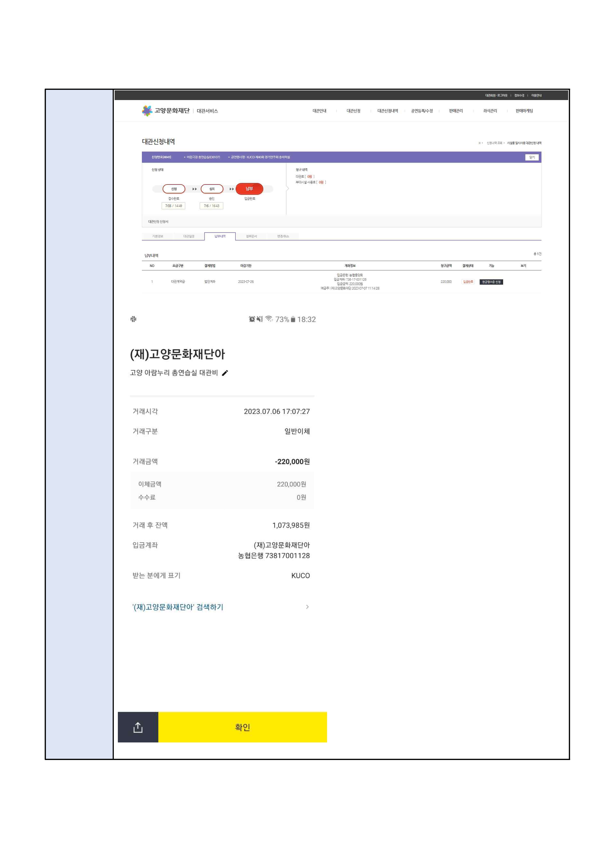
Task: Click the 7/6 / 16:43 timestamp box
Action: point(211,206)
